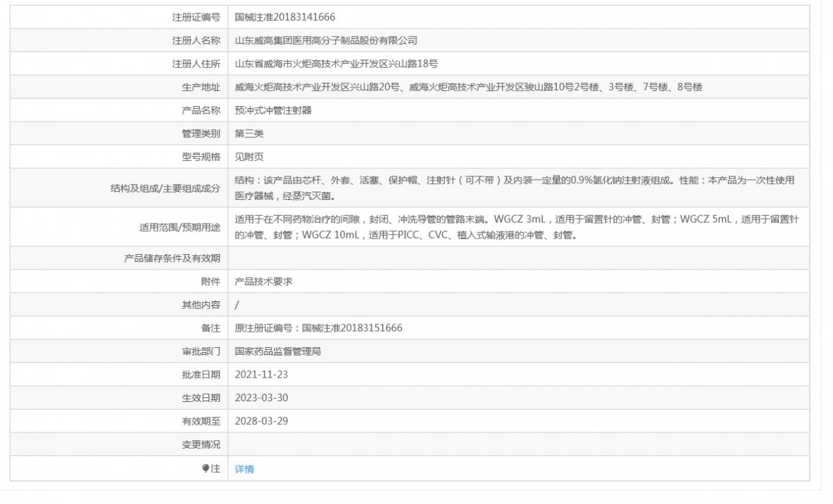Screen dimensions: 833x504
Task: Select product name 预冲式冲管注射器
Action: click(274, 110)
